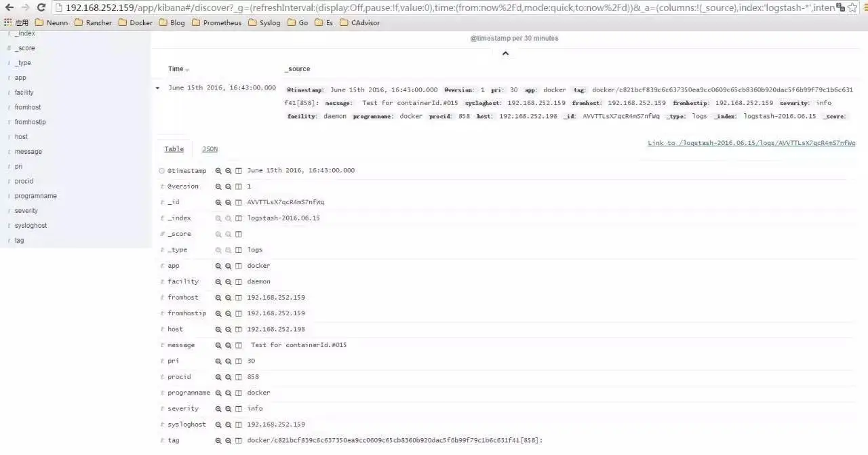Filter for value in facility row

point(218,281)
